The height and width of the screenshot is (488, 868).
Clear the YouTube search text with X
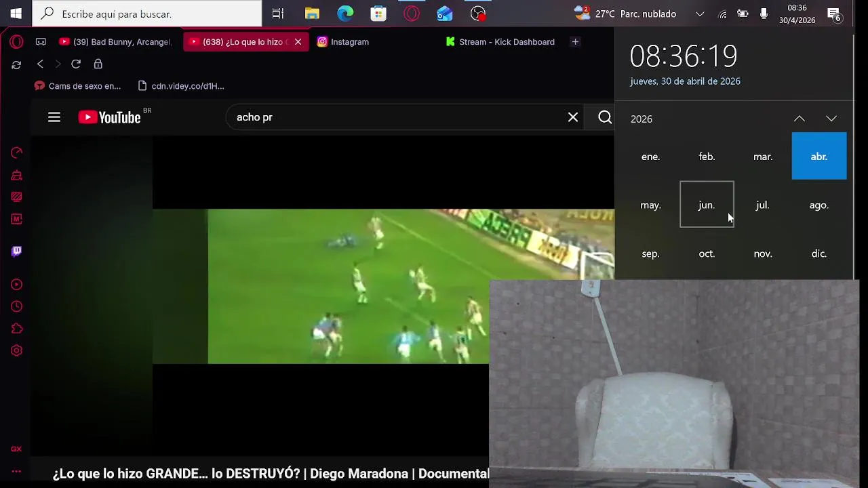573,117
